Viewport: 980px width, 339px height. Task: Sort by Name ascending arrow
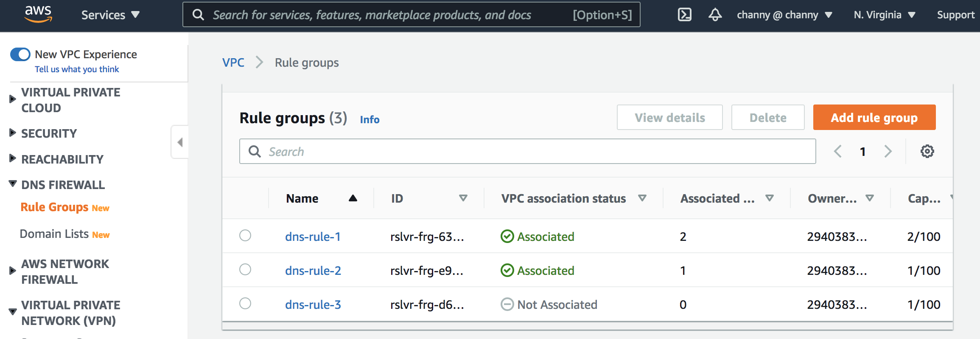point(353,198)
